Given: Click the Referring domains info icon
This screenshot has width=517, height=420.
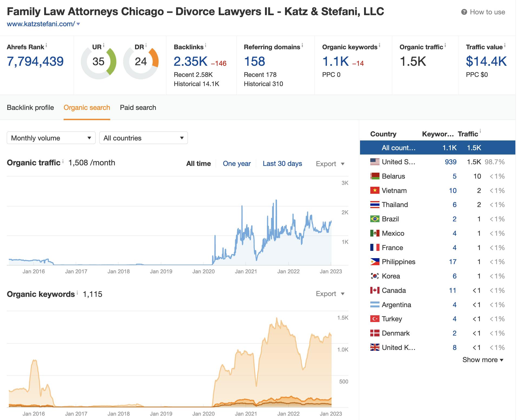Looking at the screenshot, I should point(302,45).
